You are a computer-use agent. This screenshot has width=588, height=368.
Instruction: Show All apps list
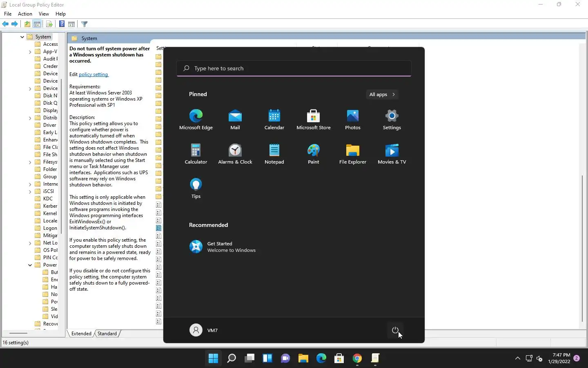382,94
